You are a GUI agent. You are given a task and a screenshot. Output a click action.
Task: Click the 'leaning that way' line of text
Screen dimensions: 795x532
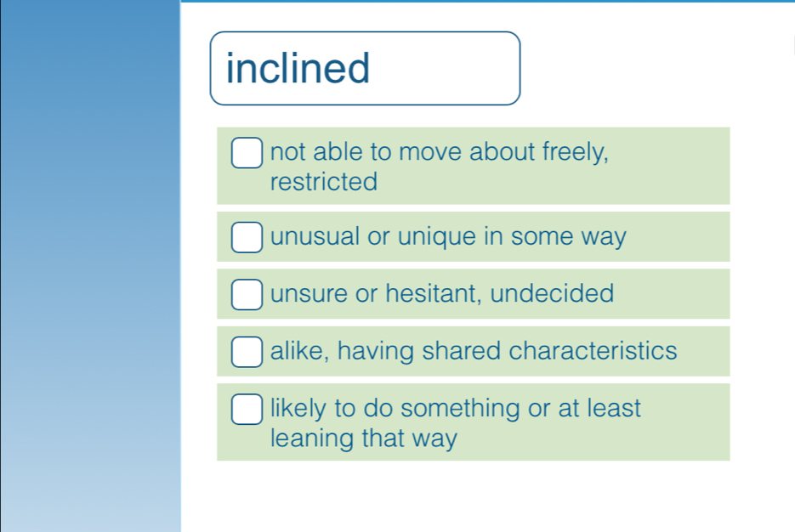364,439
